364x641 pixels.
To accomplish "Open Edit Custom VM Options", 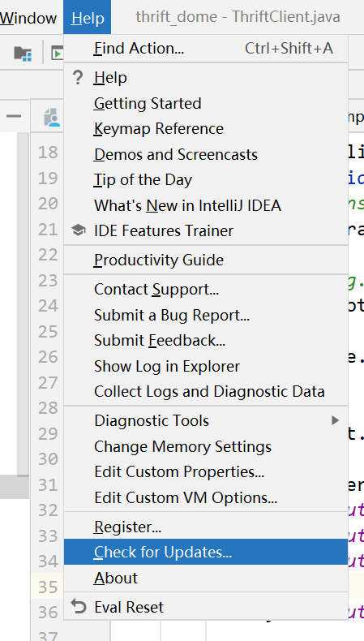I will click(206, 497).
